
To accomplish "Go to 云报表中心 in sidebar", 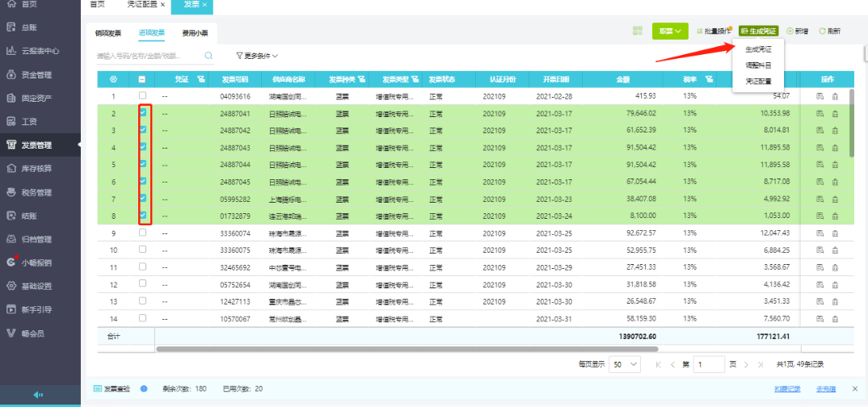I will tap(40, 51).
